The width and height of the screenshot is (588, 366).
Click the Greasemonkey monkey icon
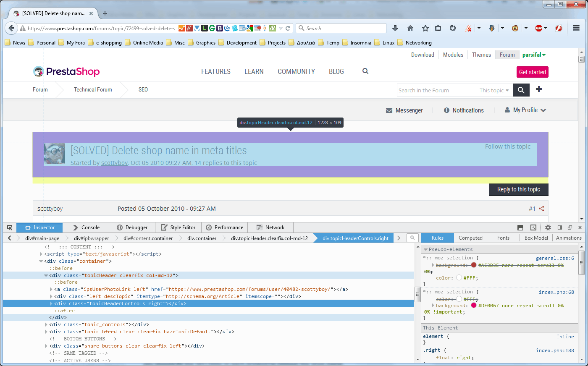coord(515,28)
